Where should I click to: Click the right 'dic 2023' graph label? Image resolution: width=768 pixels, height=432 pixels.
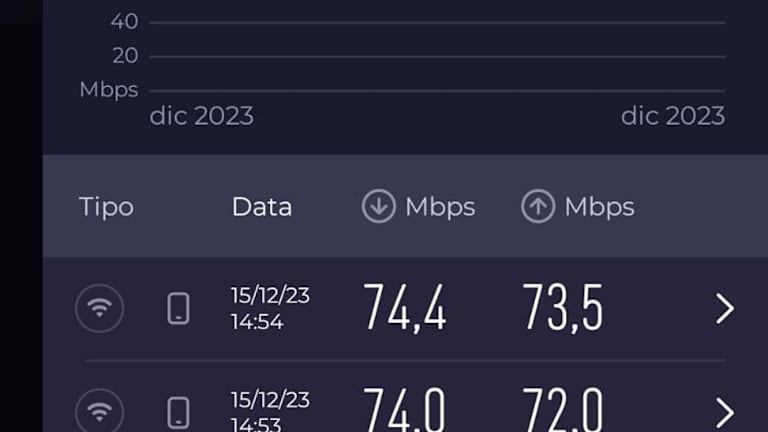pos(672,116)
